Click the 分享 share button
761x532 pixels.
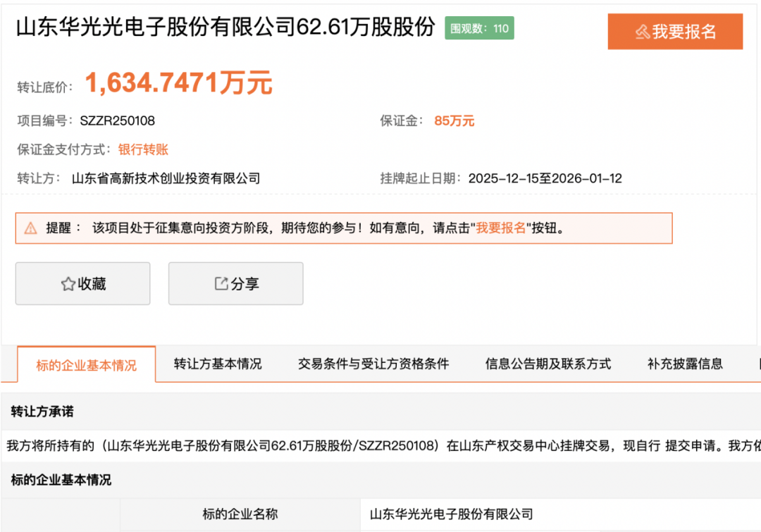click(235, 283)
